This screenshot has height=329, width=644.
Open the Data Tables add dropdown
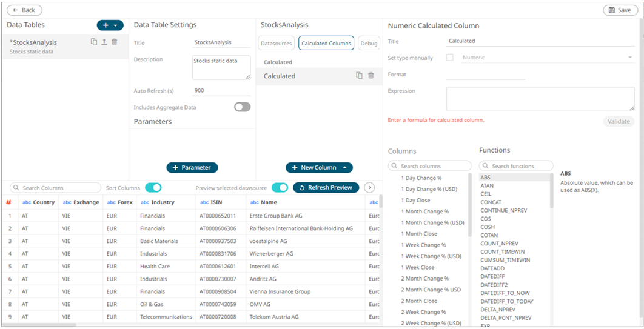[110, 25]
